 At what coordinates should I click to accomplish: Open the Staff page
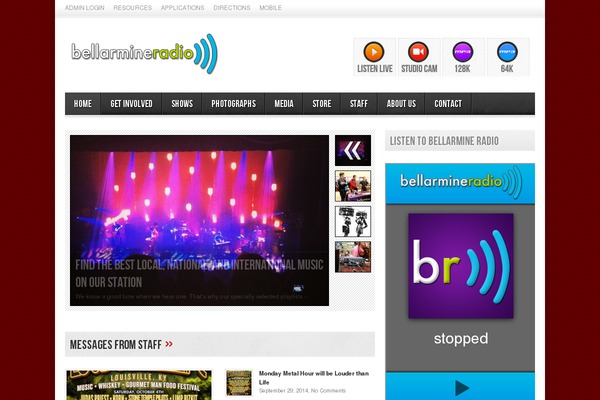pos(359,104)
